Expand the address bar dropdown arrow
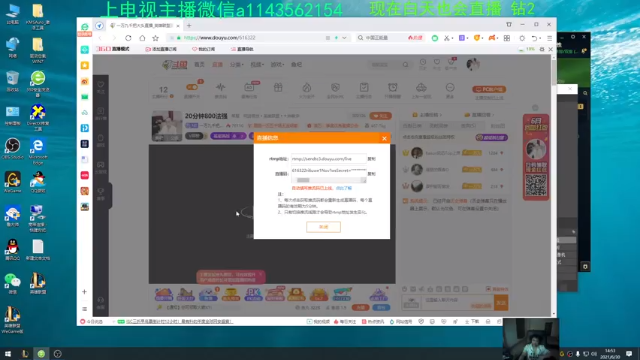This screenshot has width=640, height=360. (x=344, y=38)
